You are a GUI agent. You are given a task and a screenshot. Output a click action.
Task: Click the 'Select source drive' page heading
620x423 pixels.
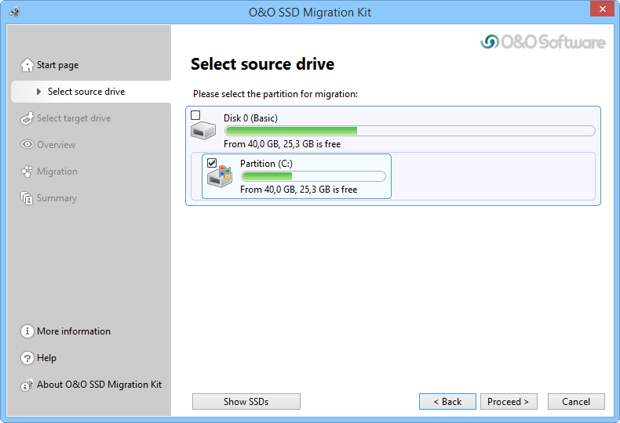coord(263,64)
